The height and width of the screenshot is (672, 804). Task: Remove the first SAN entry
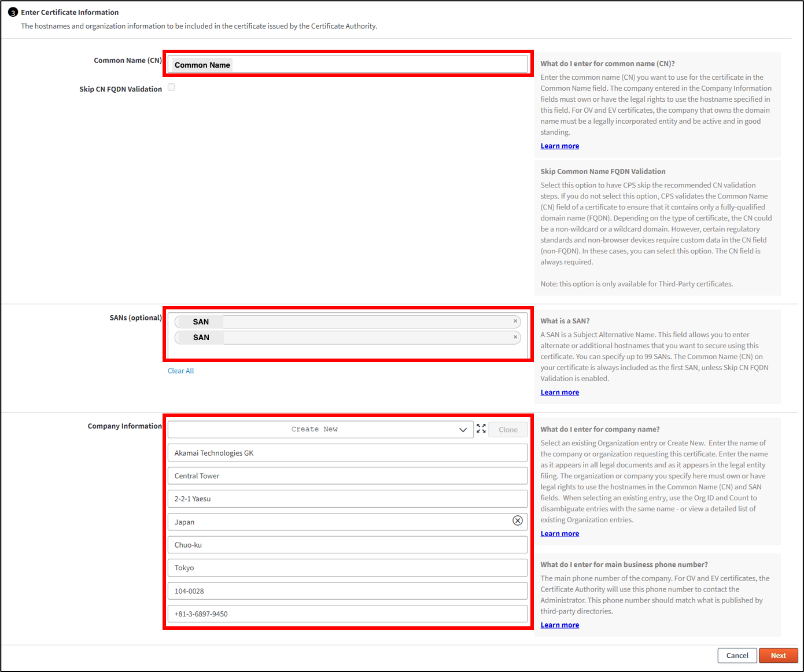coord(515,321)
